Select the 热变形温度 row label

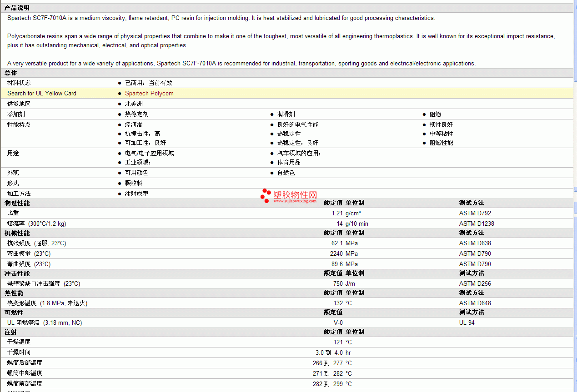[x=47, y=303]
